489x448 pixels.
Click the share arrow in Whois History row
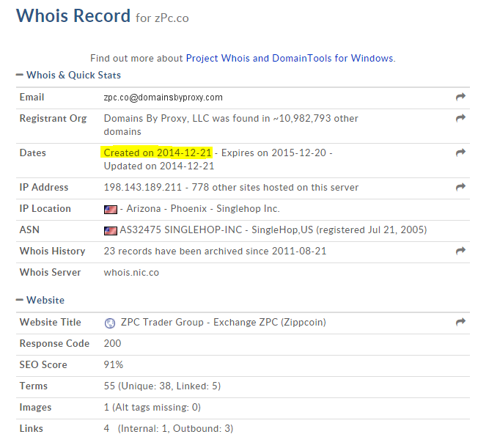coord(460,251)
